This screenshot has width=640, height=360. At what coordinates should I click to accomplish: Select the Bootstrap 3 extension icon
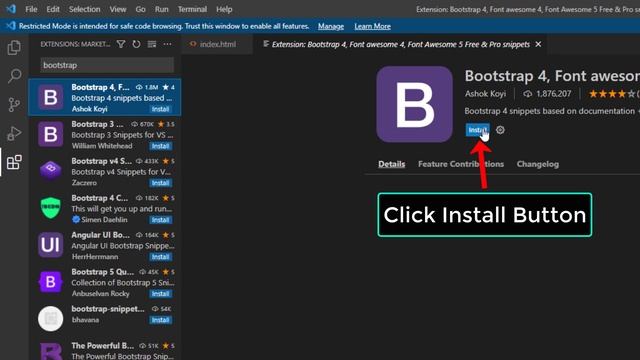click(50, 134)
